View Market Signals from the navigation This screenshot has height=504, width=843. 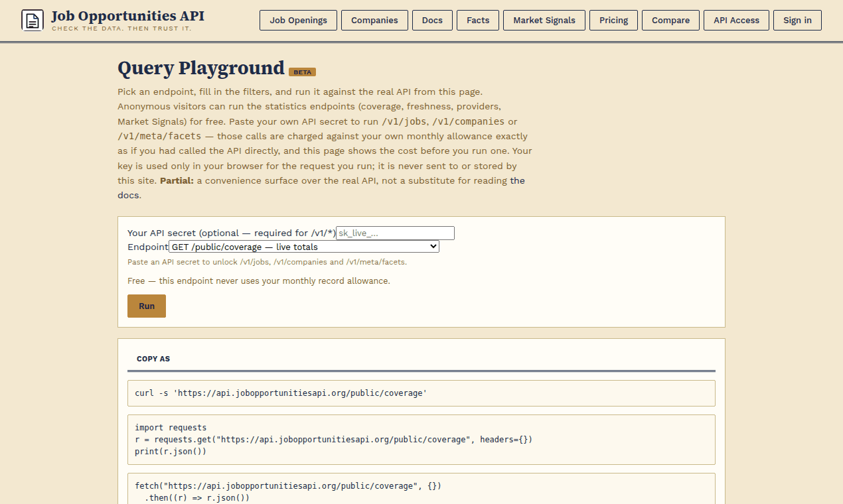point(544,21)
